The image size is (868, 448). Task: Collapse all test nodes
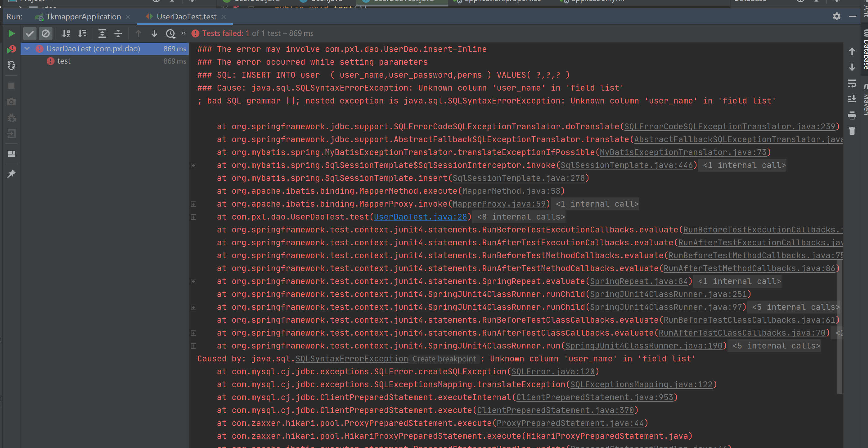tap(118, 33)
